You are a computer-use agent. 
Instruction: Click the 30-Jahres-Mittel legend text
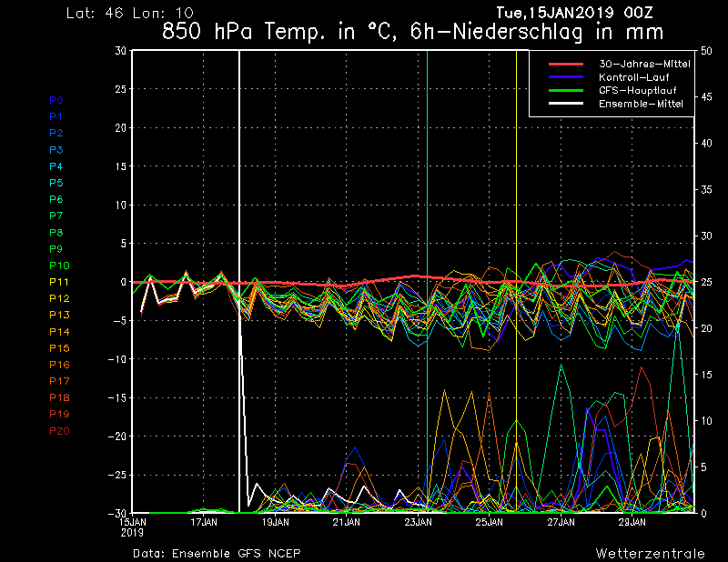[644, 64]
